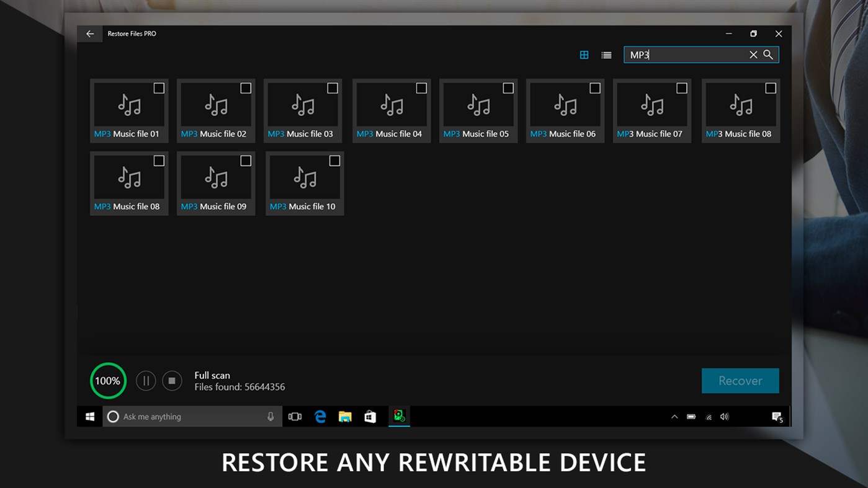Open the Task View button

point(295,416)
